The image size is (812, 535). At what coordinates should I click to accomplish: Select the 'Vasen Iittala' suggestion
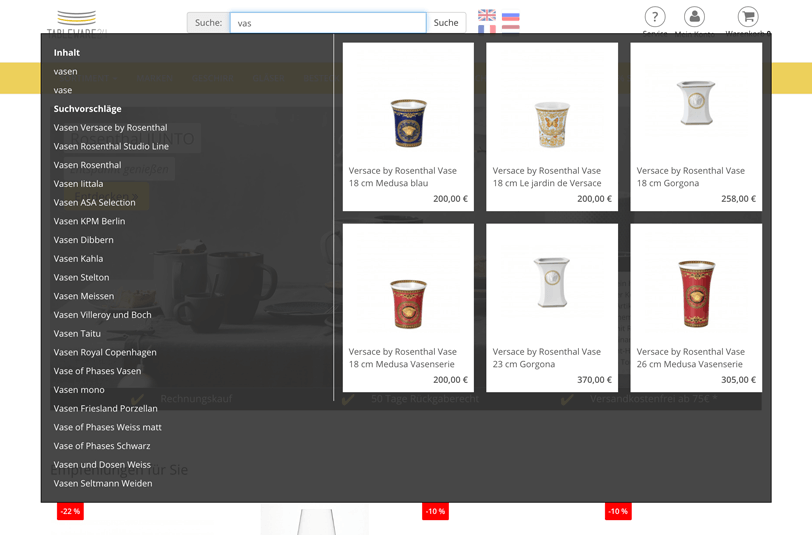pyautogui.click(x=78, y=184)
